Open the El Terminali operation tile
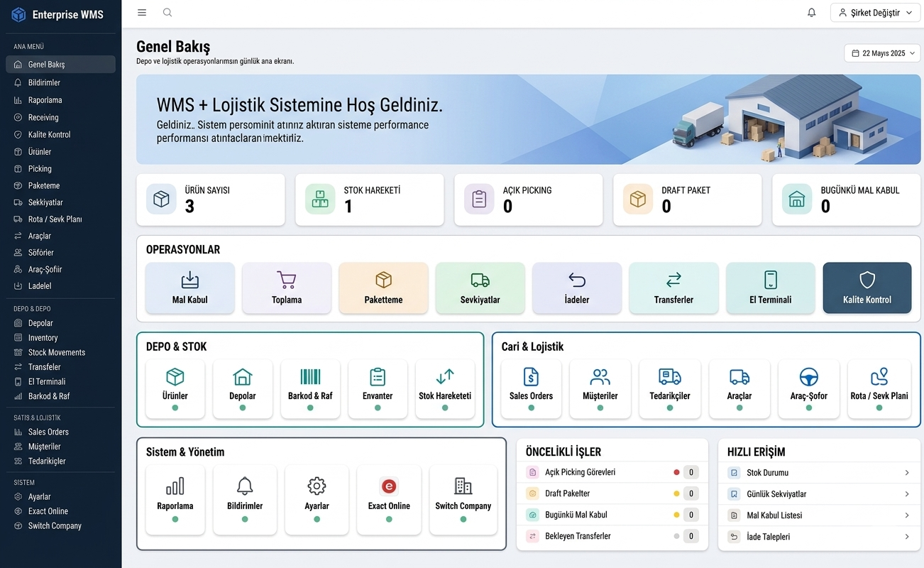Viewport: 924px width, 568px height. tap(771, 288)
